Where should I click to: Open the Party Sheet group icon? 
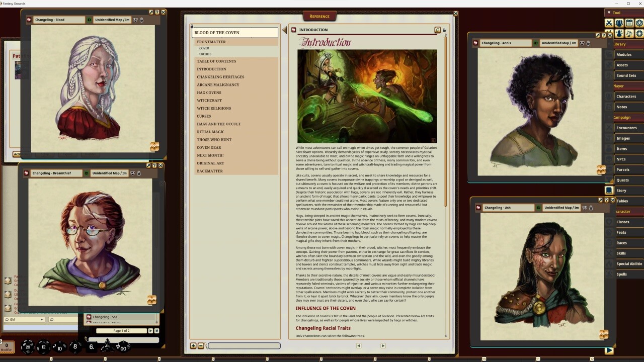[x=619, y=23]
